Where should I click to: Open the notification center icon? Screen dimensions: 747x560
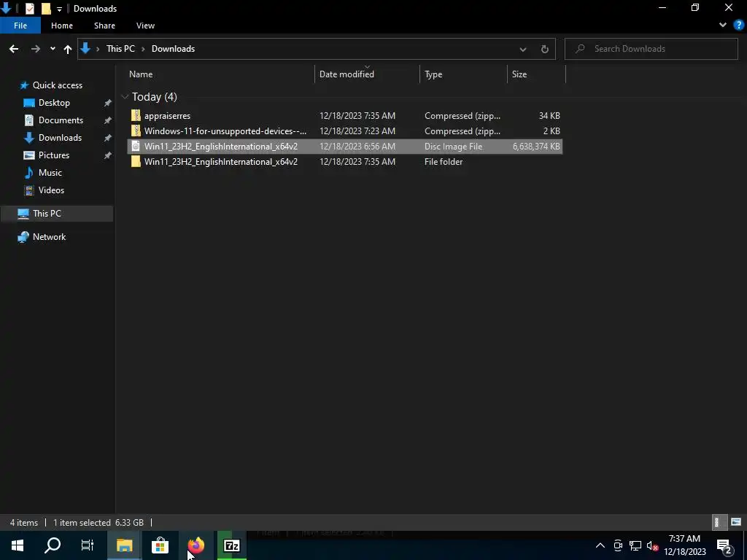coord(724,546)
